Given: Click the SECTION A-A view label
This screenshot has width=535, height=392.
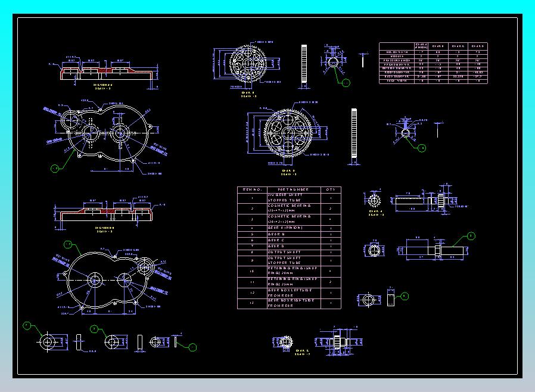Looking at the screenshot, I should pos(103,85).
